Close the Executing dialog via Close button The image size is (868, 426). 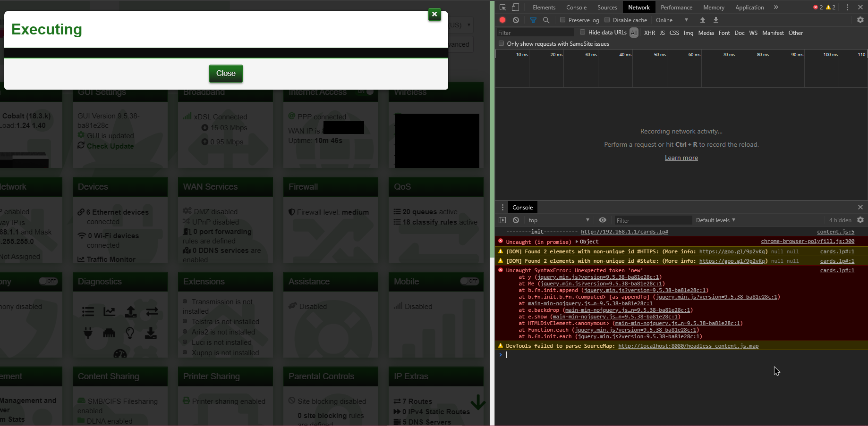pos(226,73)
